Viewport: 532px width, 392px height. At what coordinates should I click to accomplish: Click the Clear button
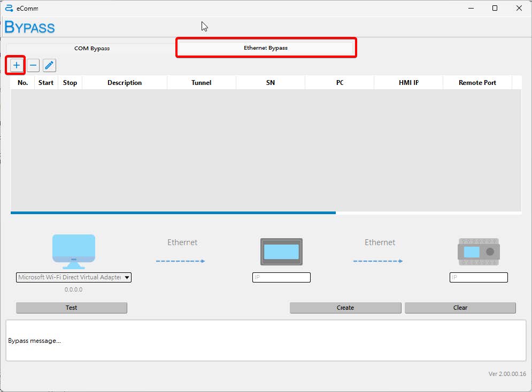(460, 308)
